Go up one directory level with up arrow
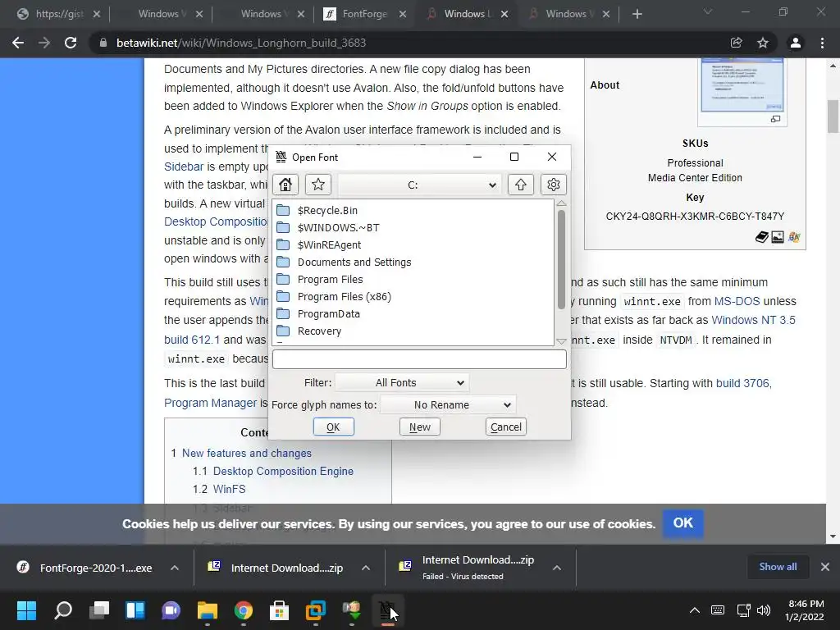The image size is (840, 630). pos(521,185)
